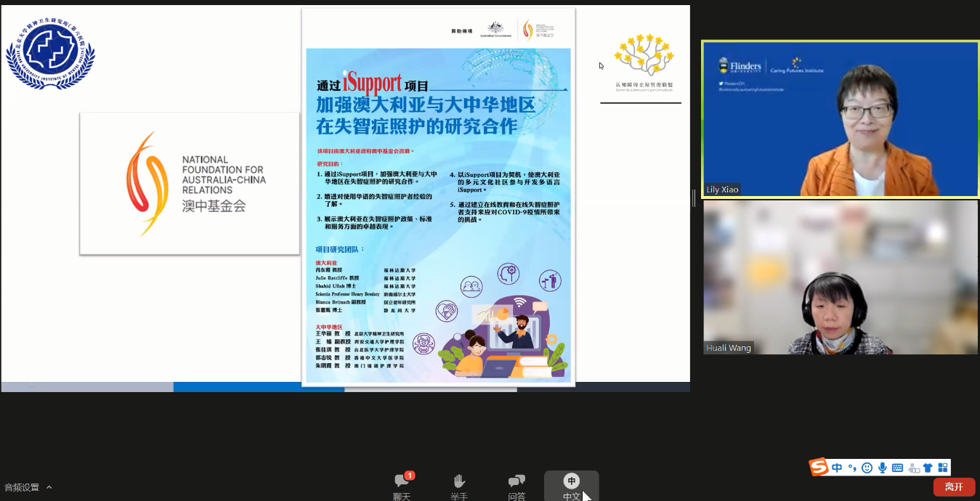The image size is (980, 501).
Task: Open the Sogou skin shirt icon
Action: pyautogui.click(x=928, y=468)
